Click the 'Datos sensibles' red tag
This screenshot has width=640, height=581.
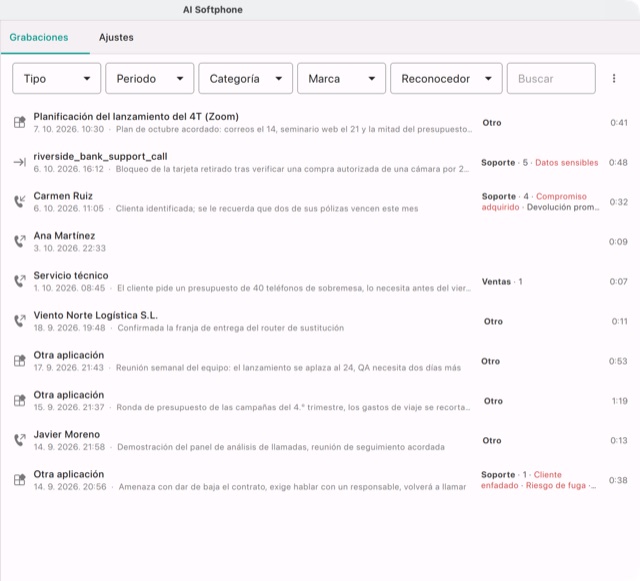pyautogui.click(x=567, y=163)
